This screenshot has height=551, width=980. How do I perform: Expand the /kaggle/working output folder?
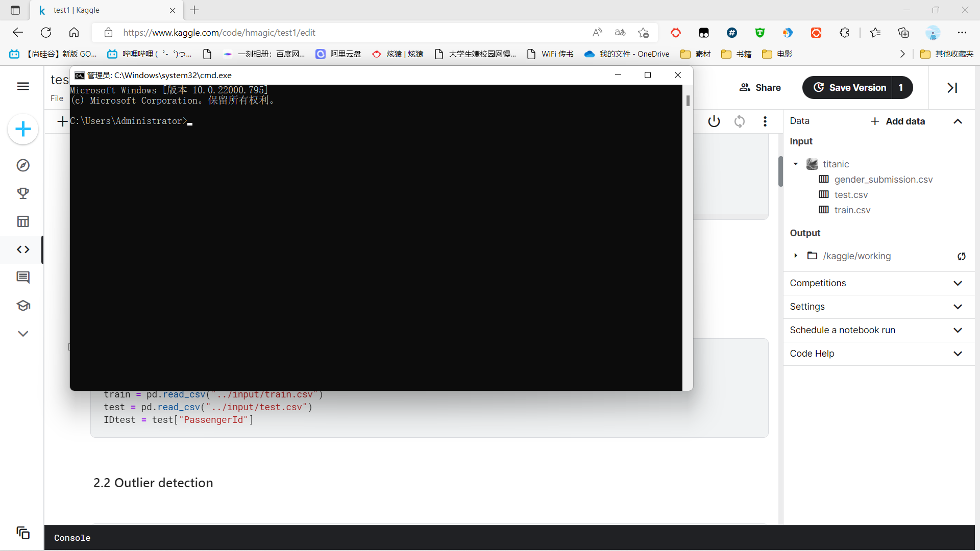[796, 256]
